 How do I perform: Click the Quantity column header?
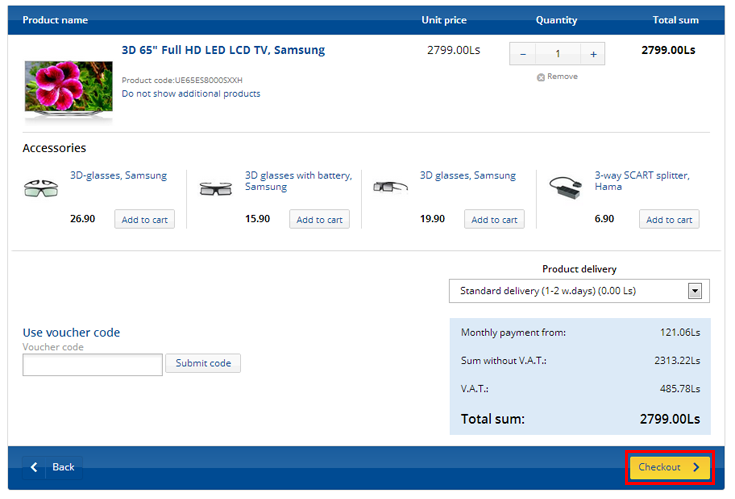[556, 20]
